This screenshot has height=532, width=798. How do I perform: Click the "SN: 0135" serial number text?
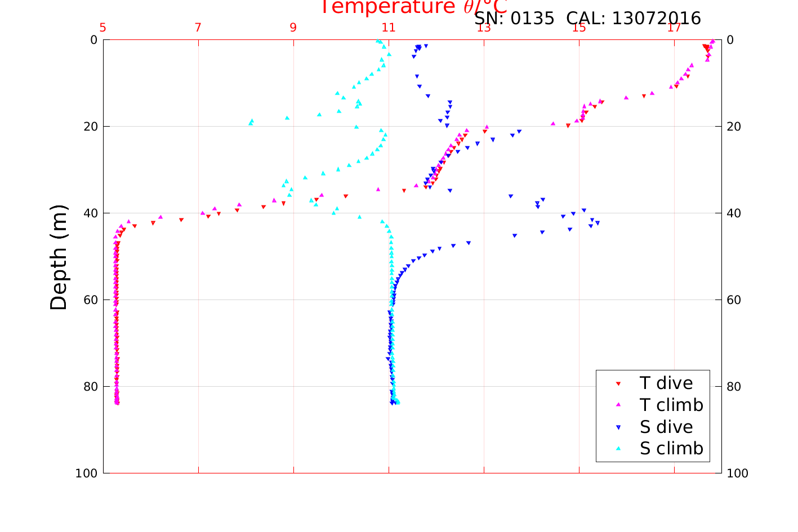pos(514,19)
